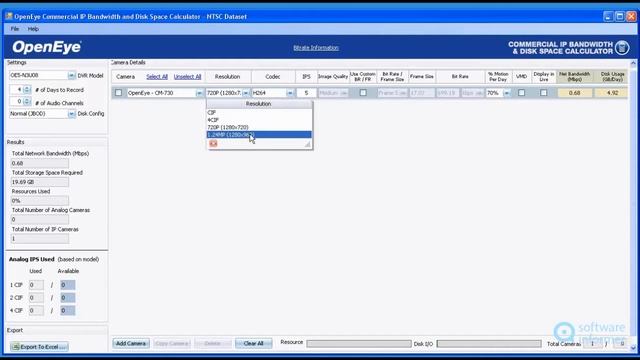
Task: Open the Resolution dropdown arrow in the camera row
Action: 246,93
